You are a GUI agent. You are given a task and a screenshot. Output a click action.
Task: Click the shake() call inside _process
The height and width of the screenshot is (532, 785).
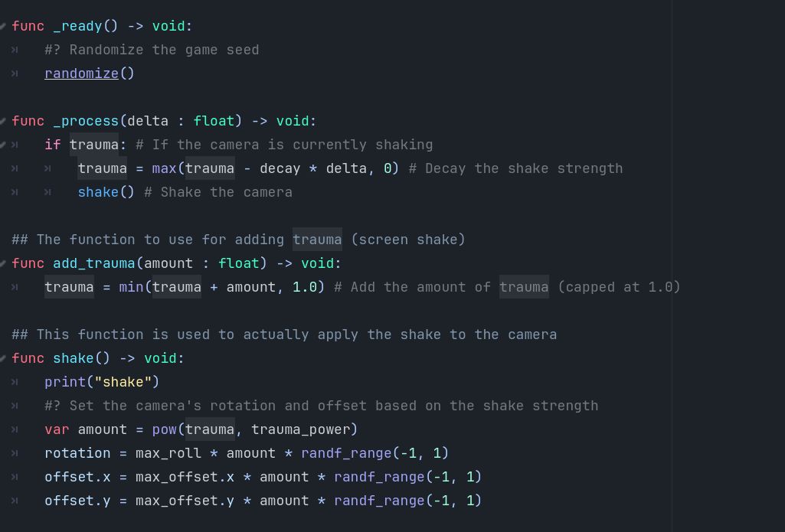[98, 192]
